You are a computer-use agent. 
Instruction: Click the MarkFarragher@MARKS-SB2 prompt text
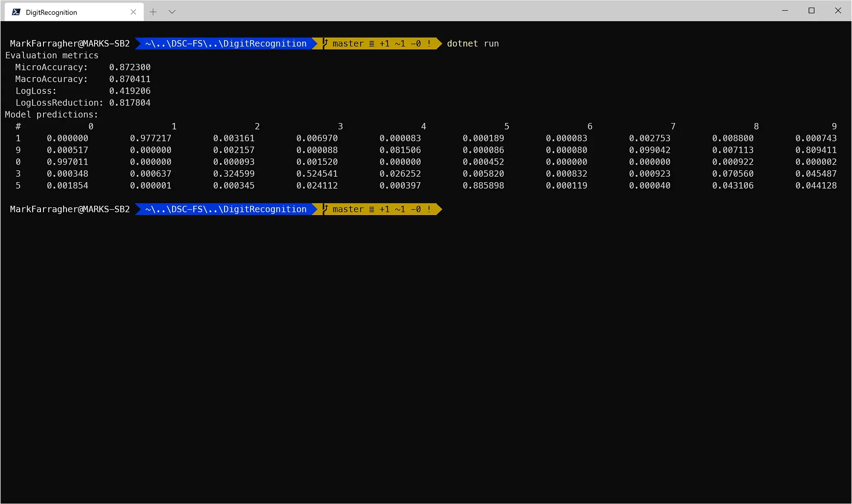pyautogui.click(x=70, y=43)
